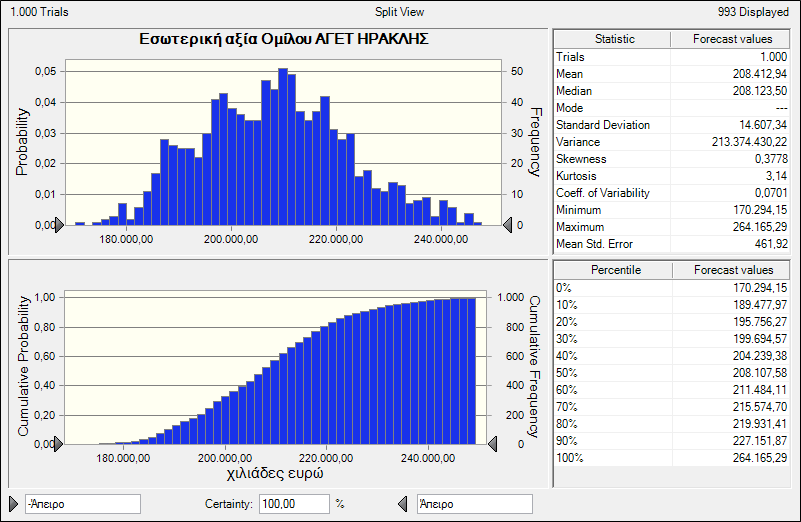Select the Trials row in statistics table
Viewport: 801px width, 522px height.
(671, 57)
